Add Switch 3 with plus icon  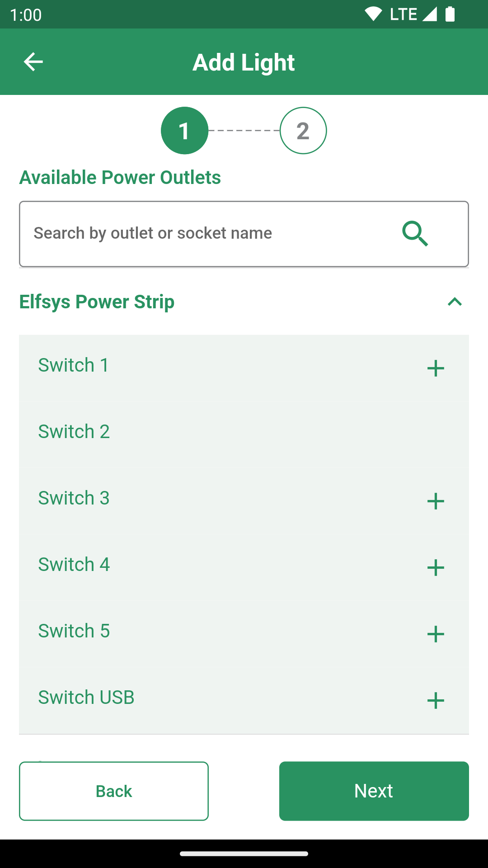436,501
